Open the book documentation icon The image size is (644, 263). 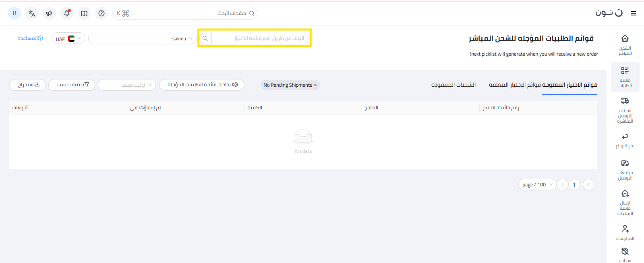(x=84, y=13)
